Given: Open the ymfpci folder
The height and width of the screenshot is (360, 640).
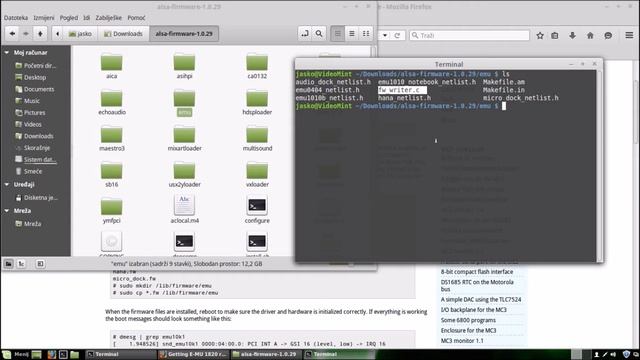Looking at the screenshot, I should pyautogui.click(x=111, y=210).
